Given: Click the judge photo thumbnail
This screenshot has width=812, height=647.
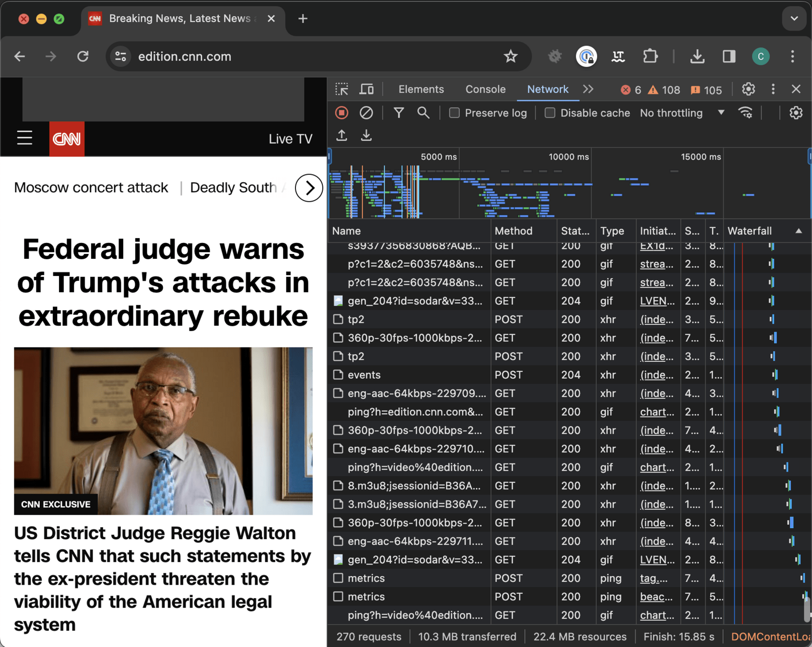Looking at the screenshot, I should 163,431.
